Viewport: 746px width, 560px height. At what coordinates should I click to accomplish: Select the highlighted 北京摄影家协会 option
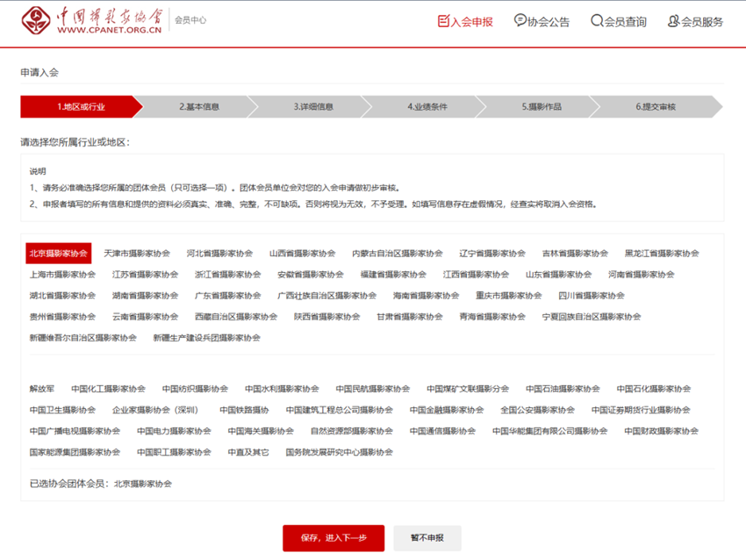click(x=59, y=253)
